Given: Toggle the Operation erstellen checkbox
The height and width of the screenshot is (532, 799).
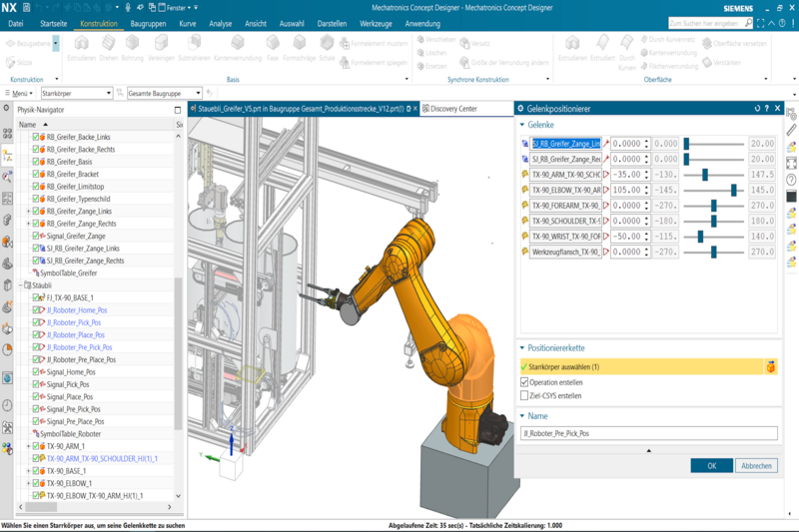Looking at the screenshot, I should (524, 382).
